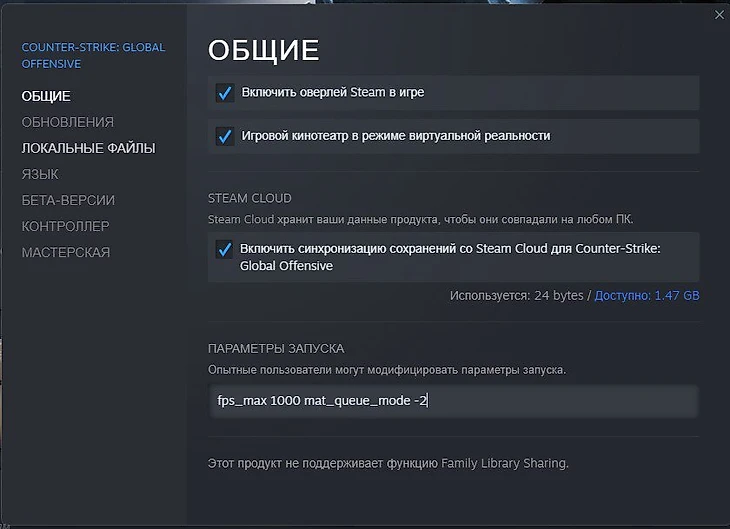The image size is (730, 529).
Task: Go to the БЕТА-ВЕРСИИ section
Action: [68, 200]
